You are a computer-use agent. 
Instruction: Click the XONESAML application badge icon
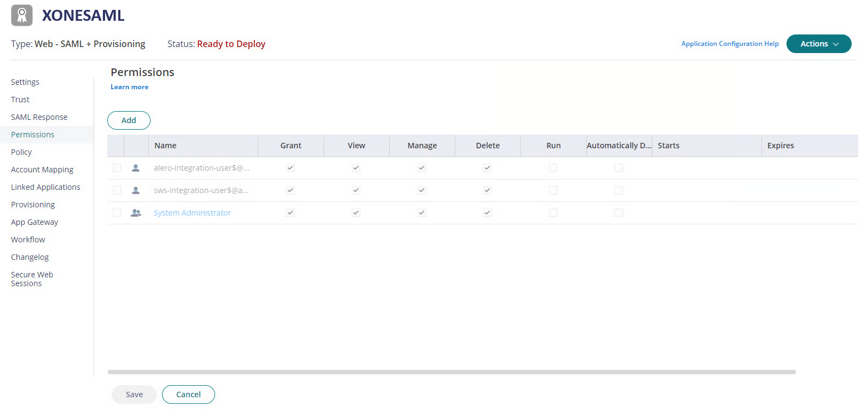(x=22, y=15)
